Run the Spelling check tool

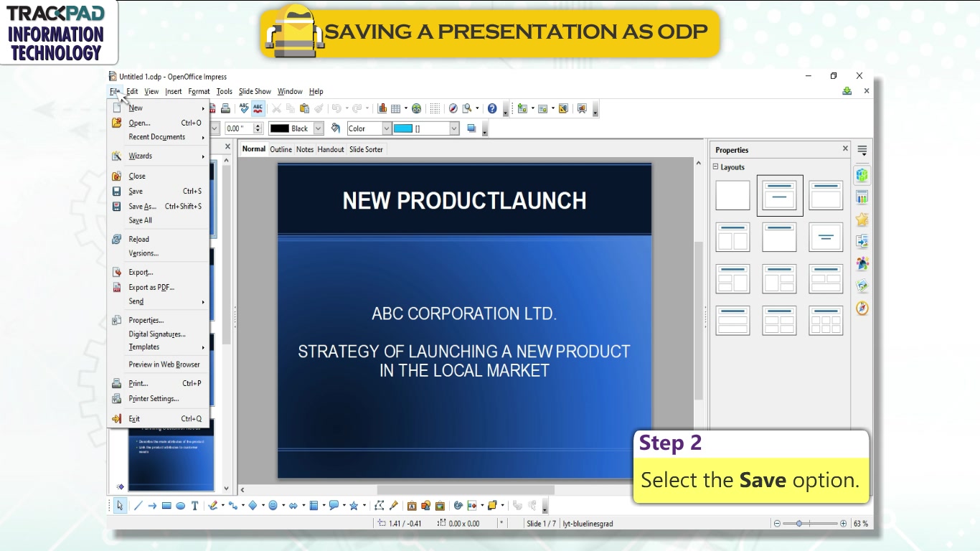click(x=244, y=108)
